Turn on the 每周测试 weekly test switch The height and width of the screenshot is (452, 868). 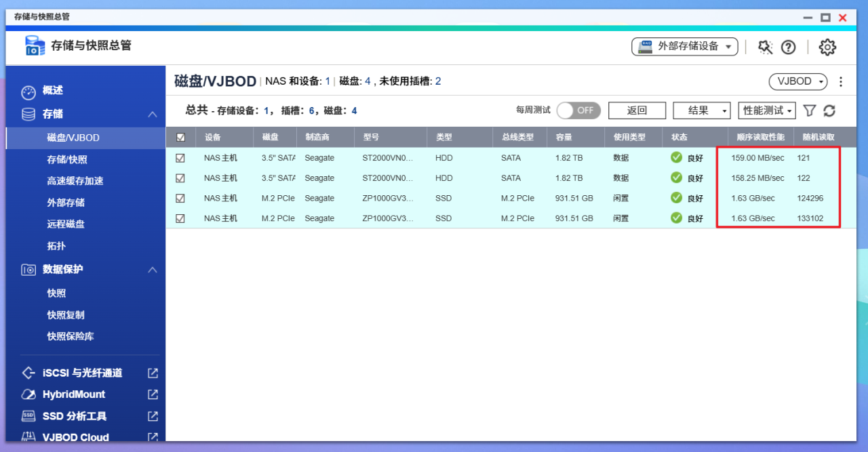[578, 110]
